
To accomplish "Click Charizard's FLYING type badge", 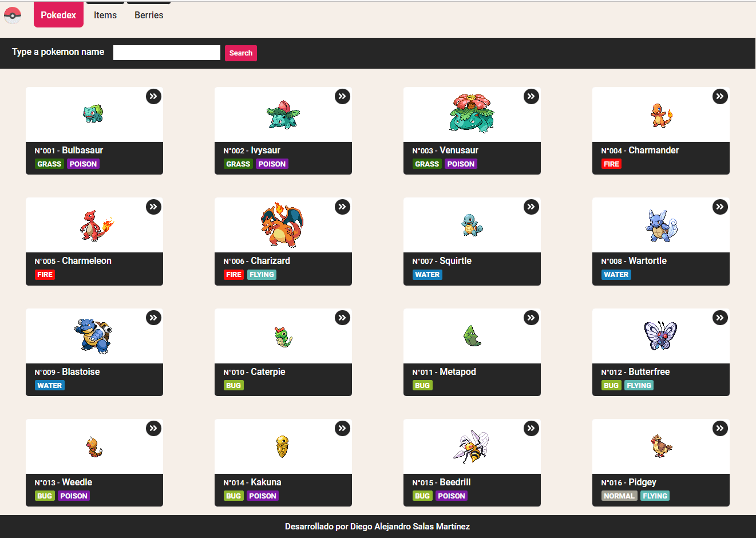I will [x=262, y=275].
